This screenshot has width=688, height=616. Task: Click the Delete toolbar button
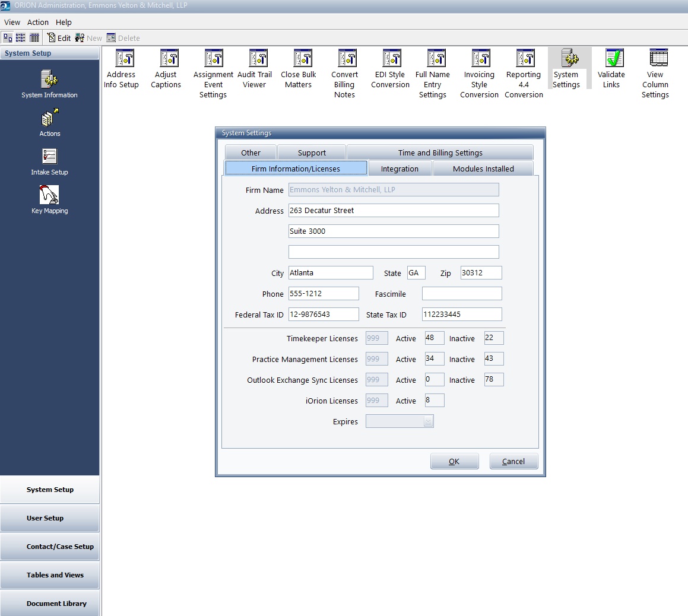(123, 38)
